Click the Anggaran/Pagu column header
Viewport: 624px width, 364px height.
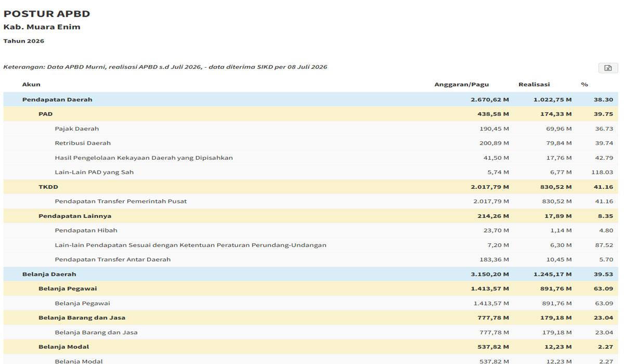(x=462, y=85)
